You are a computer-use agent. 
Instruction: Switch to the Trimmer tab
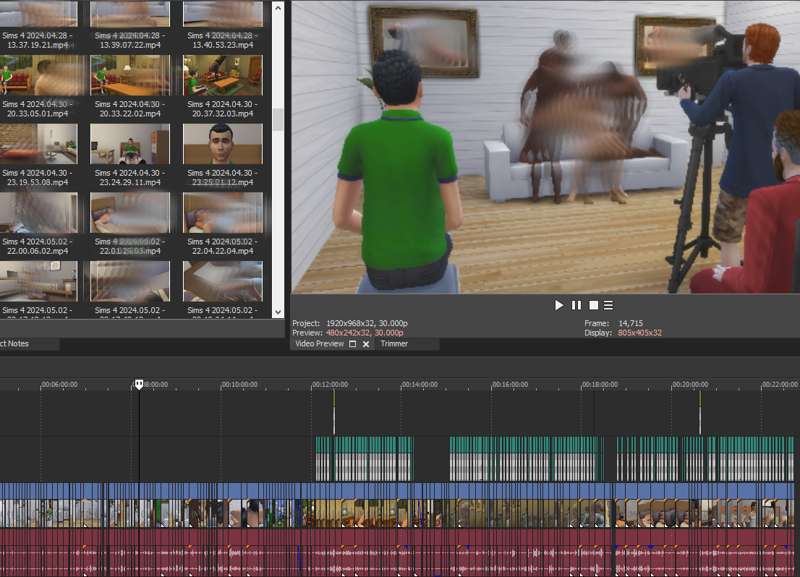pos(394,344)
